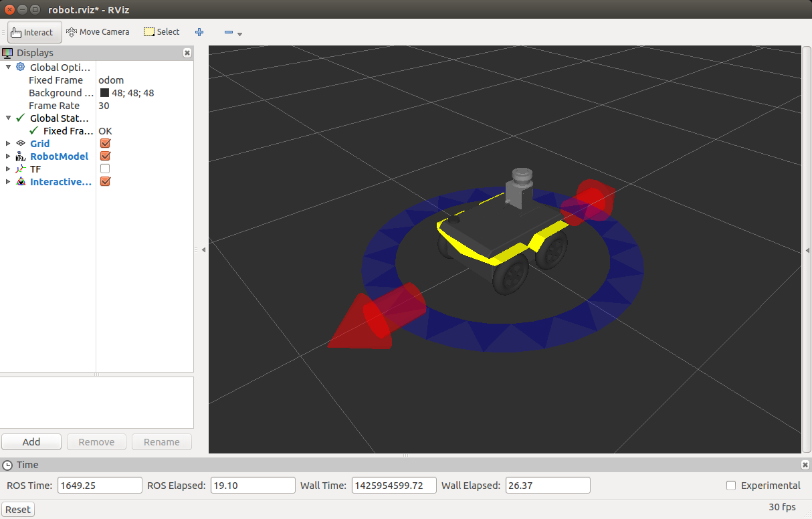Close the Displays panel
The height and width of the screenshot is (519, 812).
coord(187,53)
